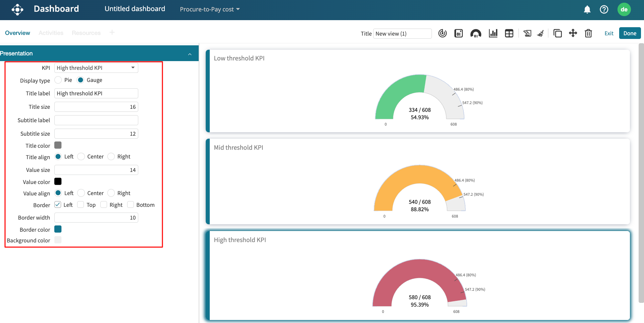Click the duplicate widget icon

[x=557, y=33]
